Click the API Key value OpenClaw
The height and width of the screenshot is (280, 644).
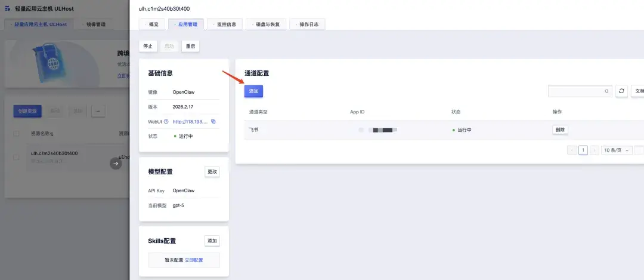pyautogui.click(x=184, y=190)
